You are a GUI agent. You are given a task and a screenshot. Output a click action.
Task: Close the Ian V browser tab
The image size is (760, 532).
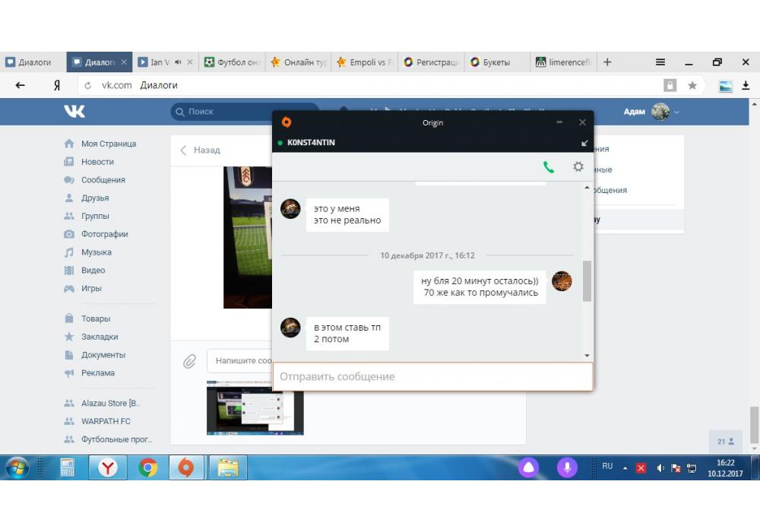[190, 62]
